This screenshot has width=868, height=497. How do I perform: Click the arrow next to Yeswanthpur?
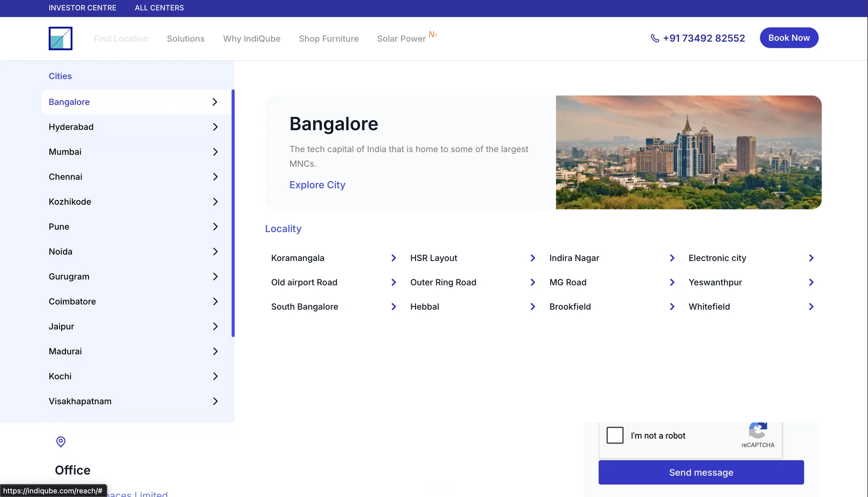click(x=811, y=282)
